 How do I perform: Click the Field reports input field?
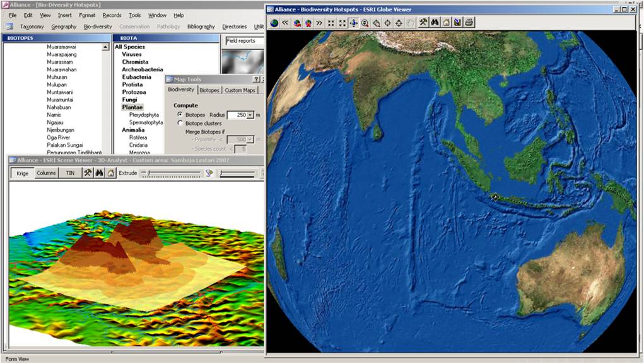tap(244, 40)
